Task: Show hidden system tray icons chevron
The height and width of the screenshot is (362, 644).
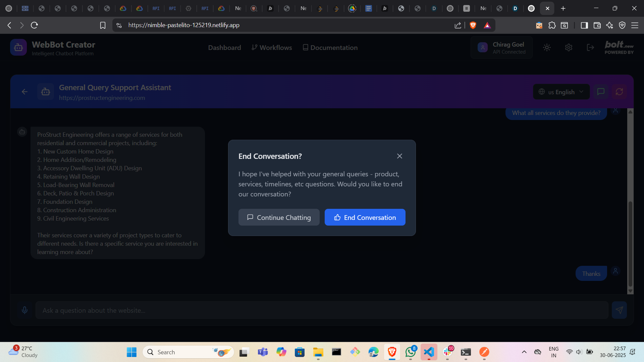Action: [524, 352]
